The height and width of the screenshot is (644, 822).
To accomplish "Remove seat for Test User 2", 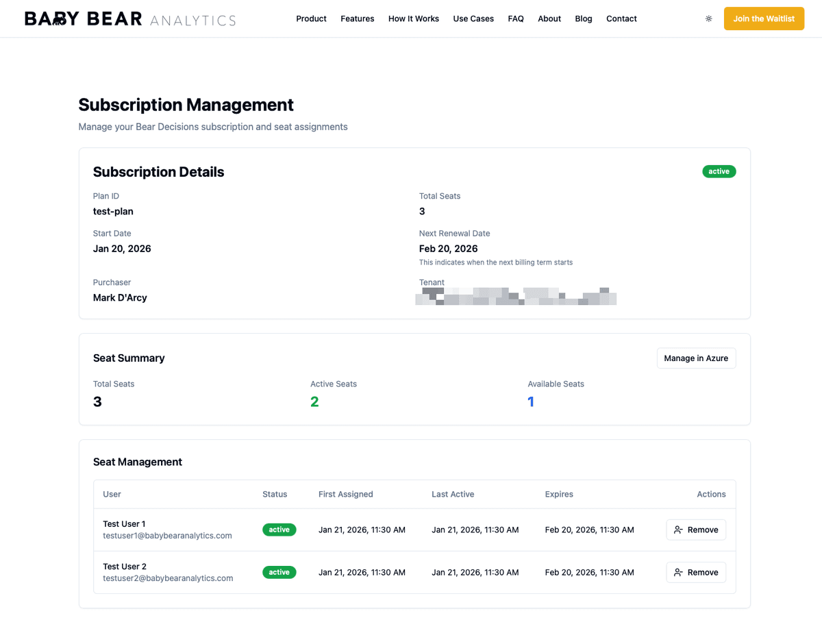I will (x=696, y=572).
